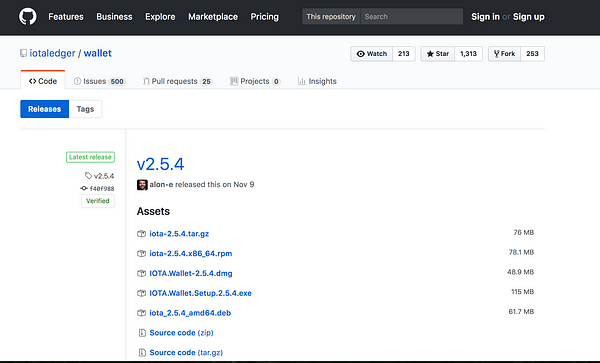Open the Projects tab

point(255,81)
